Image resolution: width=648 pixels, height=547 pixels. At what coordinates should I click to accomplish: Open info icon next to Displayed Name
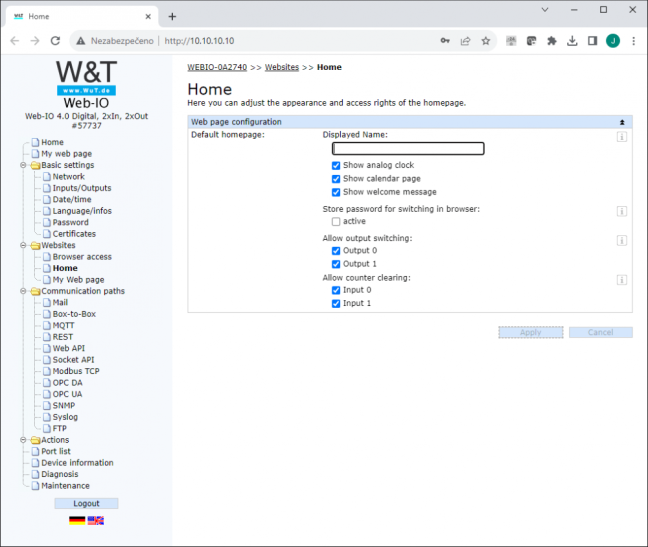pyautogui.click(x=622, y=137)
